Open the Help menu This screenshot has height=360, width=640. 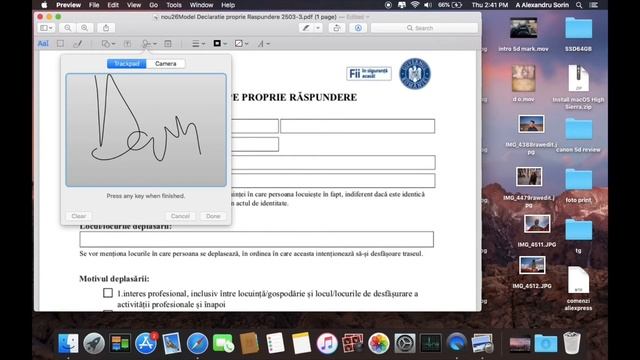[228, 5]
